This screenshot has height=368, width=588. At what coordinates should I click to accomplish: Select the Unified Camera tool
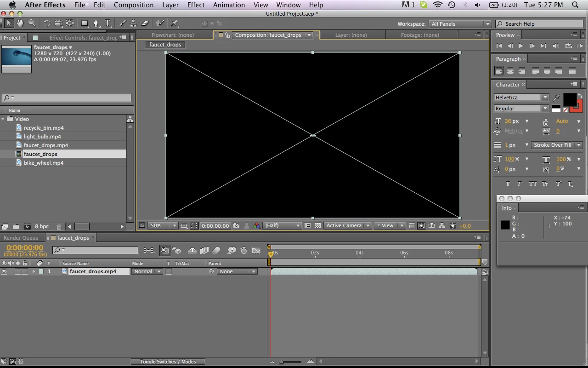pos(58,23)
